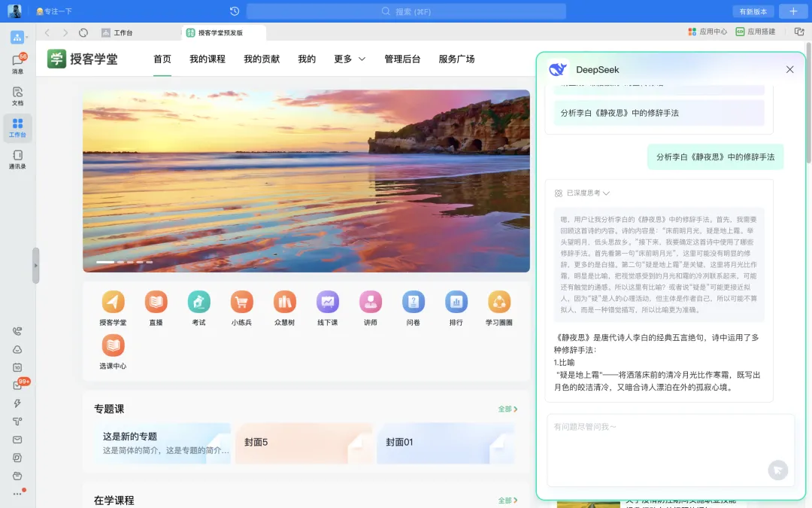Switch to the 我的课程 tab
Screen dimensions: 812x508
pyautogui.click(x=207, y=59)
